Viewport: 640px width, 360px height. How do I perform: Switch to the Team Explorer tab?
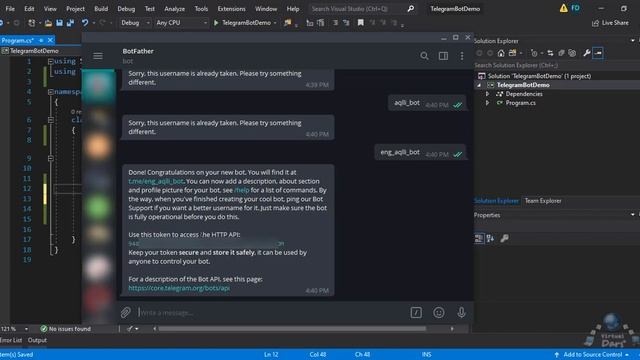[543, 201]
